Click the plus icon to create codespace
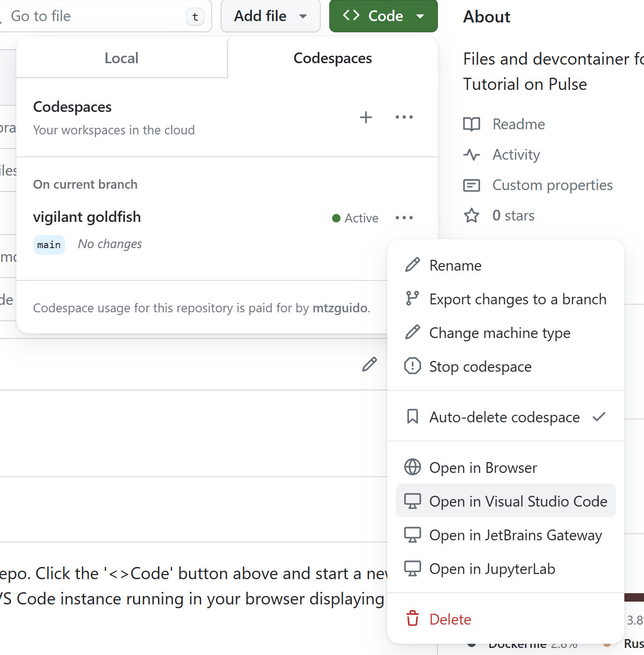Screen dimensions: 644x655 [366, 117]
